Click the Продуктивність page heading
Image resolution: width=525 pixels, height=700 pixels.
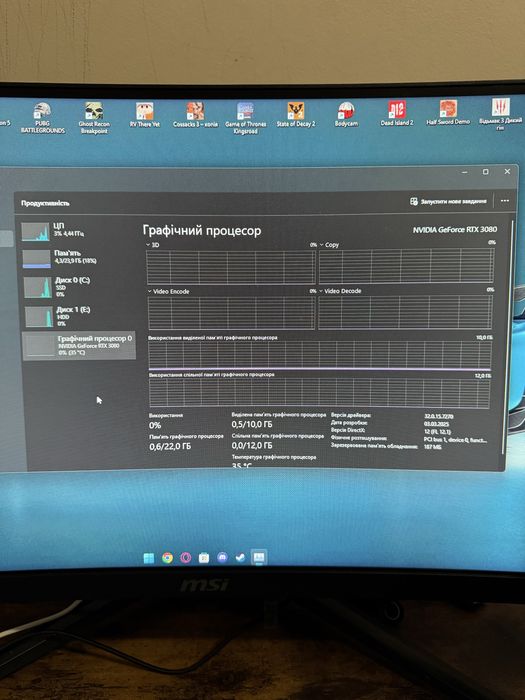45,203
